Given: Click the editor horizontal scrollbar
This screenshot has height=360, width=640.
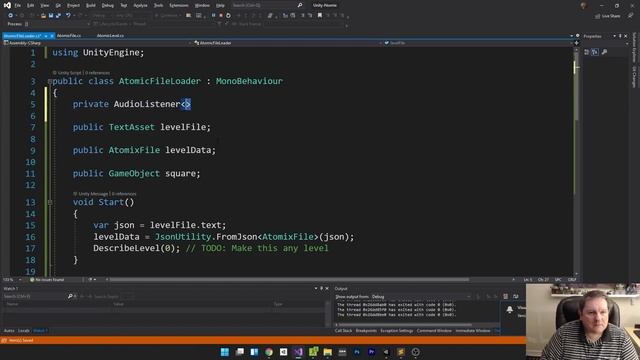Looking at the screenshot, I should point(290,280).
